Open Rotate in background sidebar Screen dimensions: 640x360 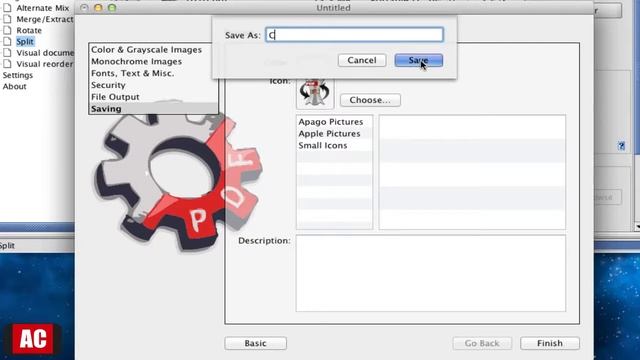point(29,31)
